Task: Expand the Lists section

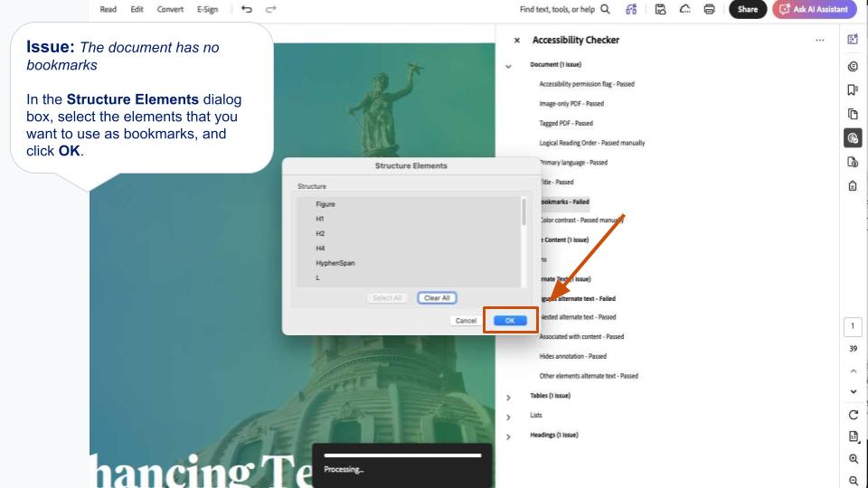Action: click(x=508, y=418)
